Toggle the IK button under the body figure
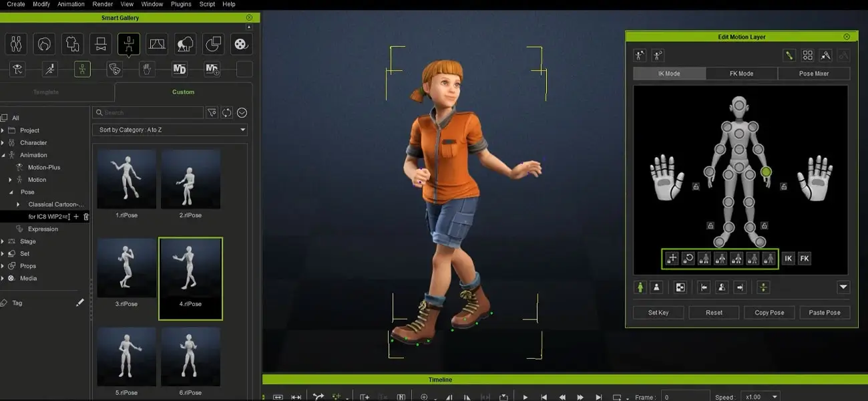 788,259
